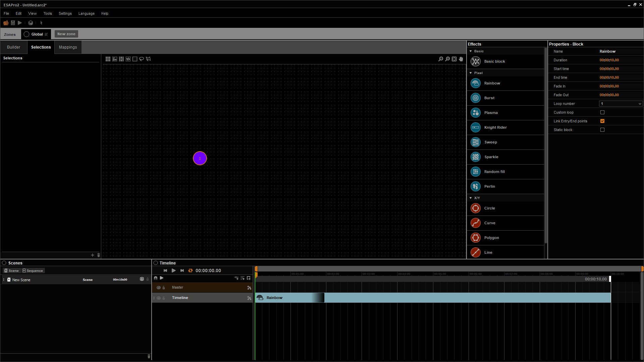Click the lightning bolt toolbar icon
The width and height of the screenshot is (644, 362).
[x=41, y=23]
